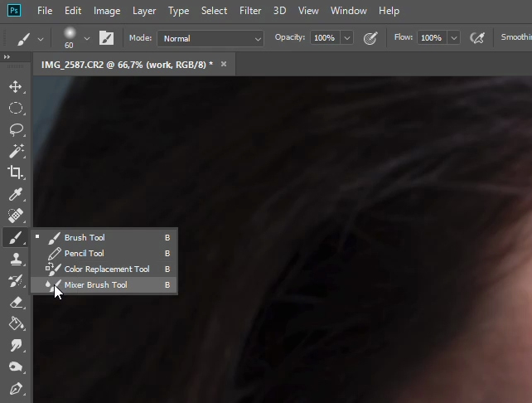Open the Image menu

click(x=107, y=11)
